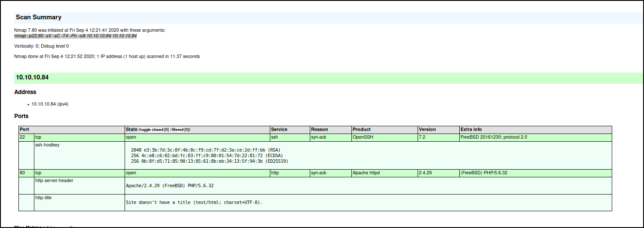Click '(FreeBSD) PHP/5.6.32' extra info cell
This screenshot has height=228, width=644.
(x=536, y=173)
